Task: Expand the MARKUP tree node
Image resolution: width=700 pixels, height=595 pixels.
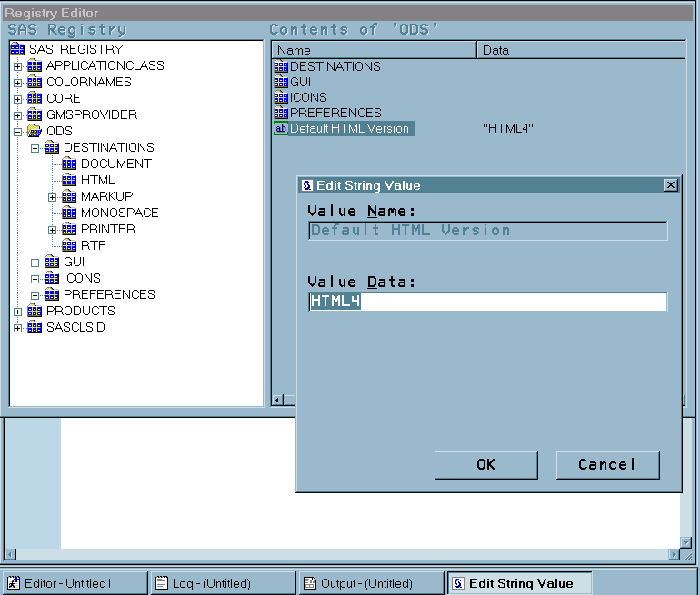Action: [53, 197]
